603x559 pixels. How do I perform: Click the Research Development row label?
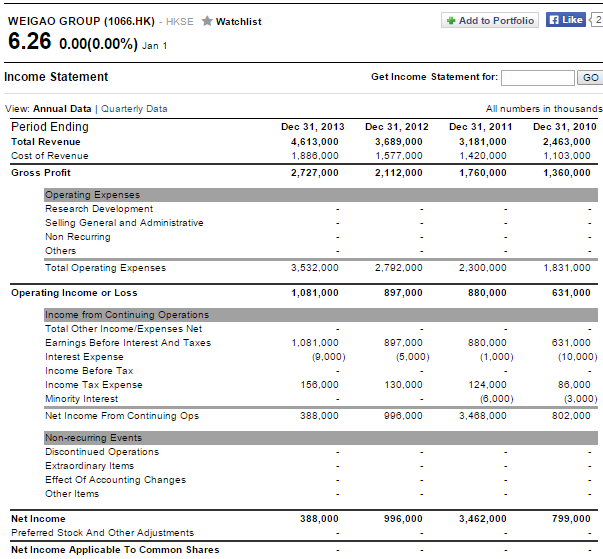[99, 209]
